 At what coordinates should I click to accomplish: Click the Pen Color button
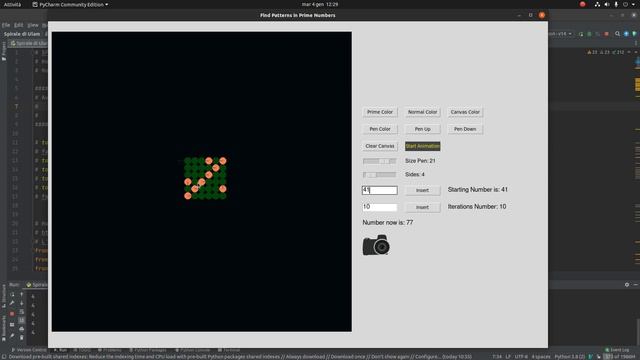(380, 129)
